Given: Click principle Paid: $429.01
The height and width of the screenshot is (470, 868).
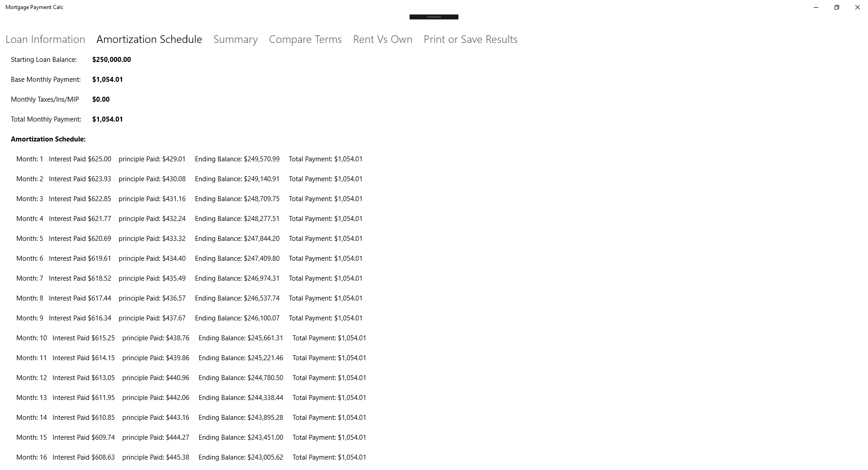Looking at the screenshot, I should pos(152,159).
